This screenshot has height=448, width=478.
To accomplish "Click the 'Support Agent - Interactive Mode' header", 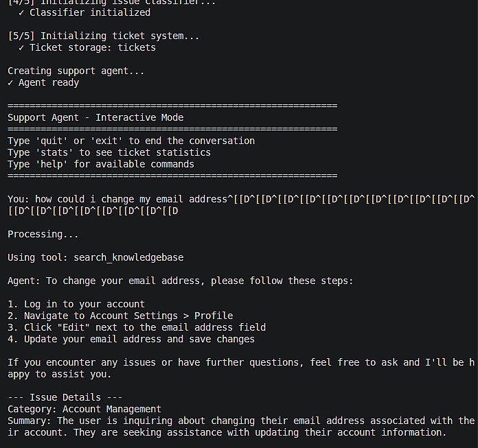I will [95, 117].
